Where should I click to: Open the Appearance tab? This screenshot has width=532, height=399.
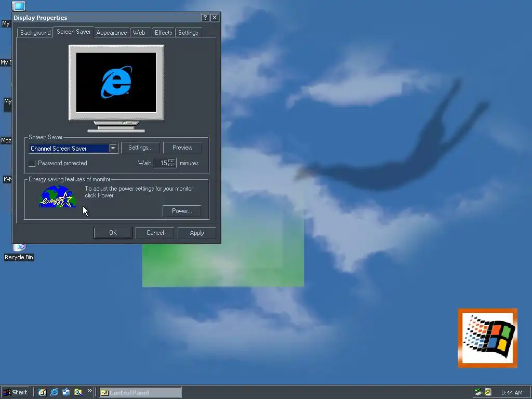point(112,33)
